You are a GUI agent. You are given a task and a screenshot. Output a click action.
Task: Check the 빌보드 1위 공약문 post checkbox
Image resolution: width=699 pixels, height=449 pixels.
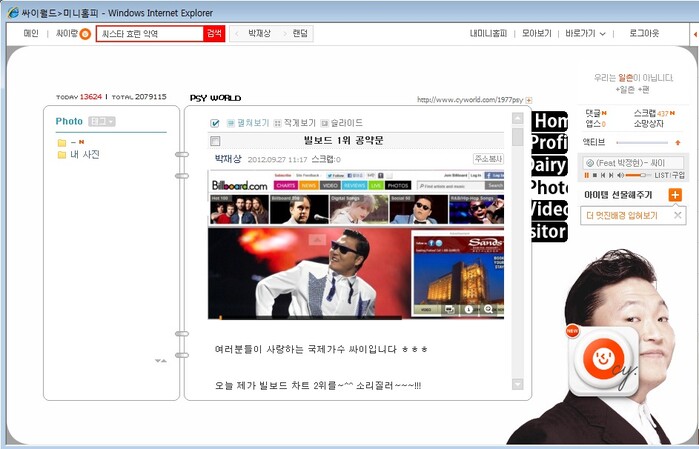(x=215, y=141)
